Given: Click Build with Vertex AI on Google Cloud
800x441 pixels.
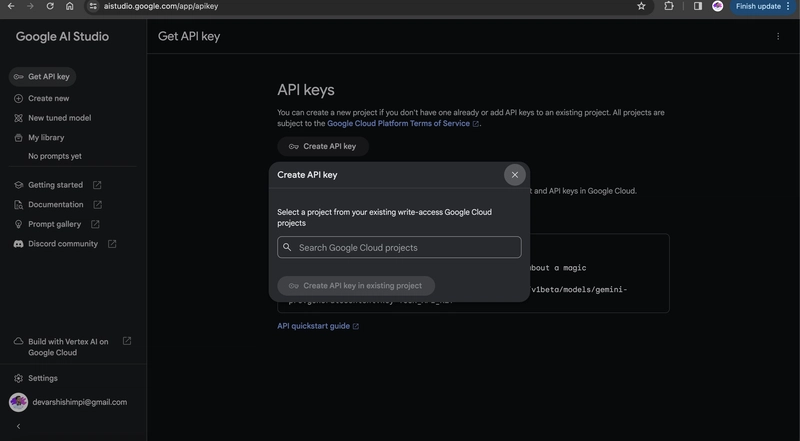Looking at the screenshot, I should pyautogui.click(x=66, y=346).
